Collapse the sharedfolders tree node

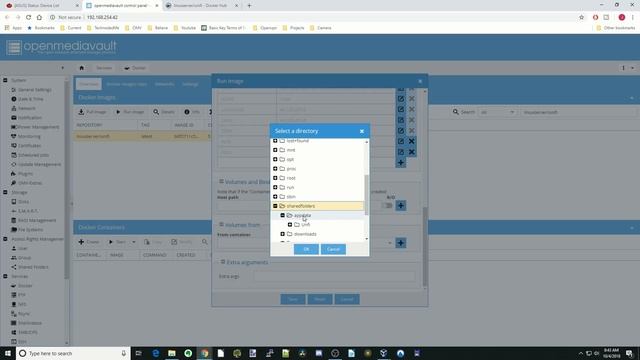coord(275,206)
